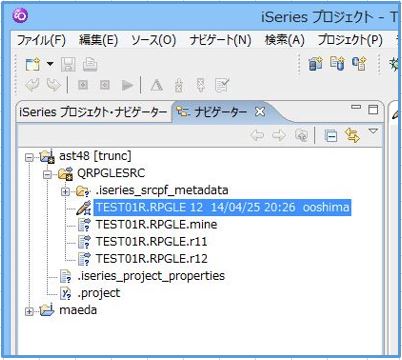
Task: Select the .iseries_project_properties file
Action: (151, 276)
